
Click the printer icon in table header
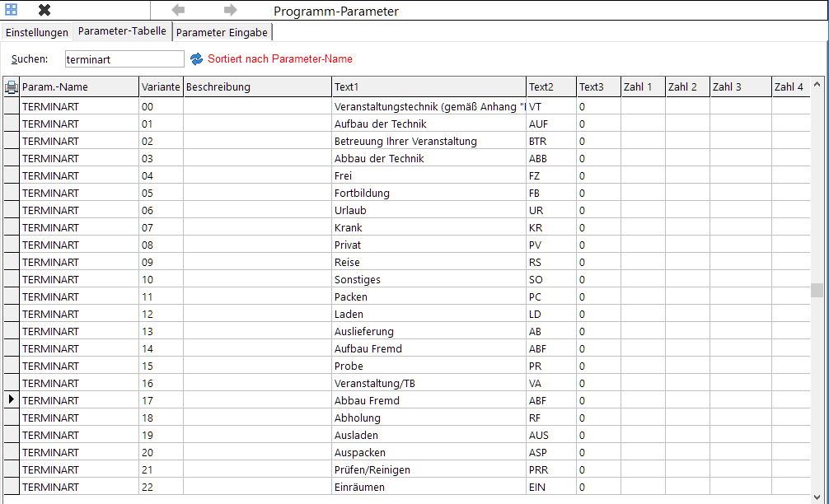point(11,86)
